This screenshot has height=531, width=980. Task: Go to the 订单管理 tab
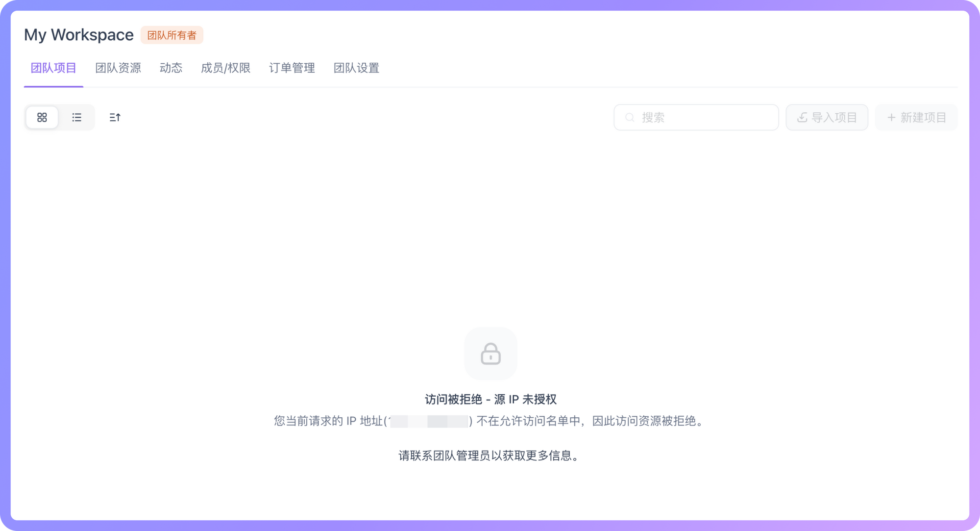point(292,68)
